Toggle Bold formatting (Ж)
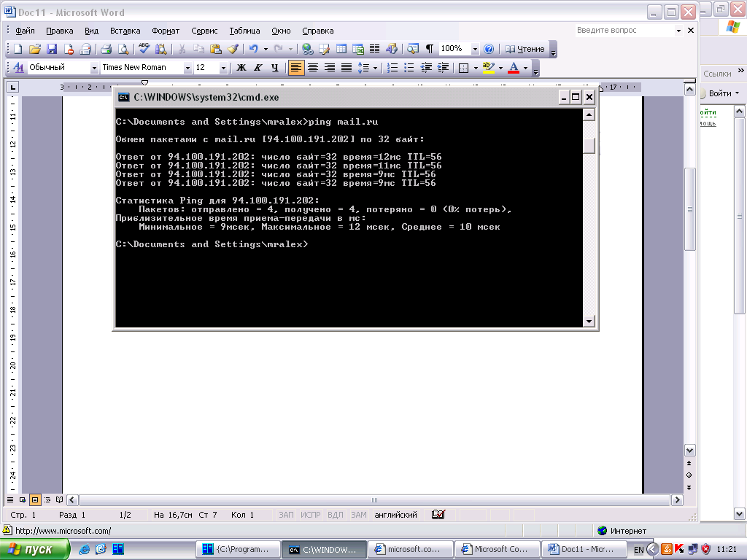Screen dimensions: 747x560 pyautogui.click(x=241, y=68)
